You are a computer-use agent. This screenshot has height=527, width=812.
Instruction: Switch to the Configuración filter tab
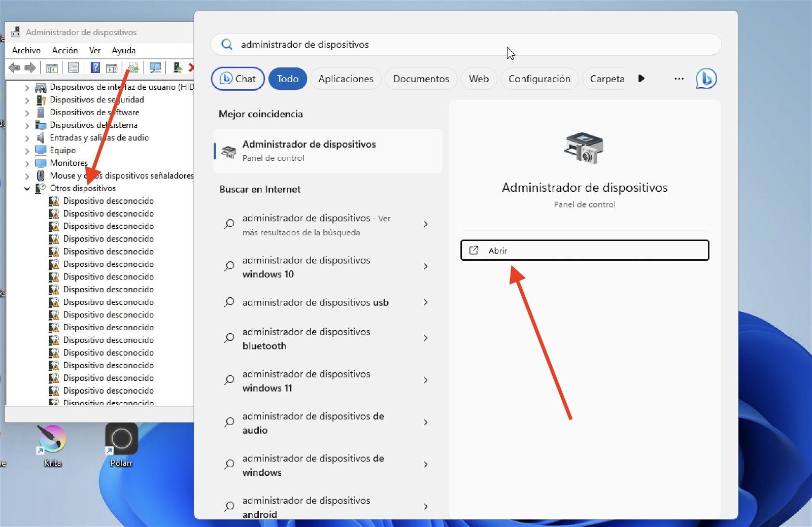(x=539, y=79)
